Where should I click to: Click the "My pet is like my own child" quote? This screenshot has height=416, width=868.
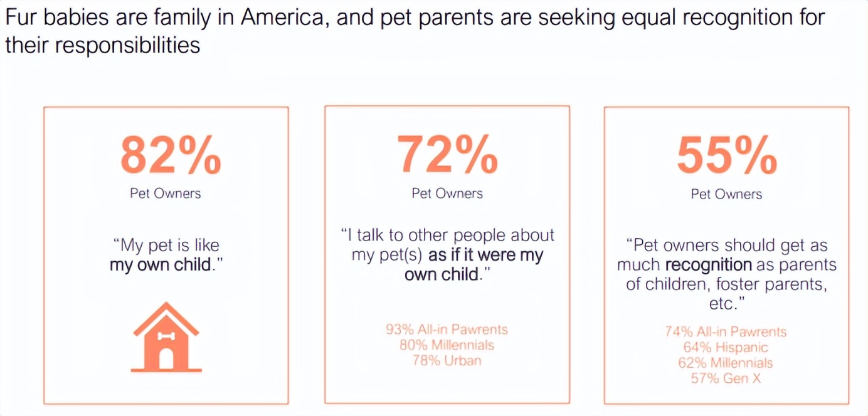pos(166,254)
